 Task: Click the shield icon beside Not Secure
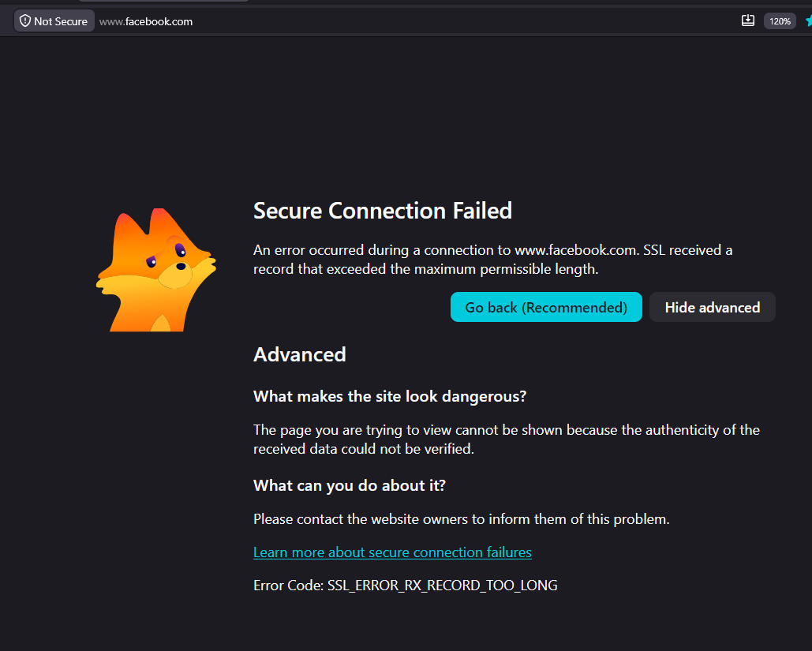pyautogui.click(x=25, y=21)
